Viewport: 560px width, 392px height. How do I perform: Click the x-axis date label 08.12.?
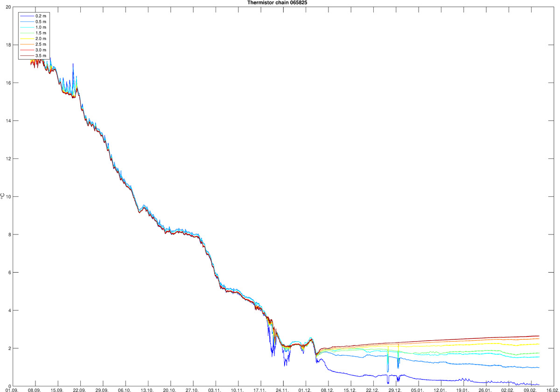click(328, 390)
